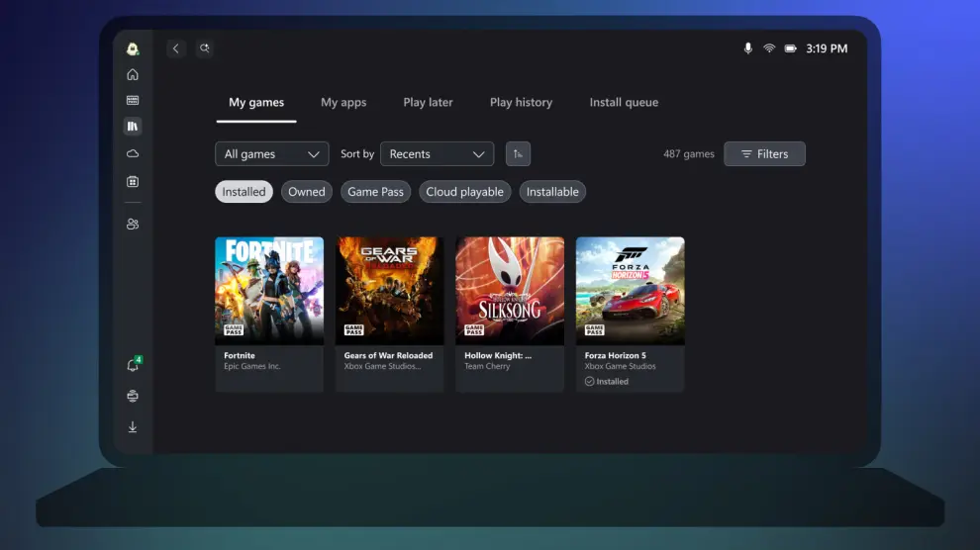
Task: Switch to the Play later tab
Action: (428, 103)
